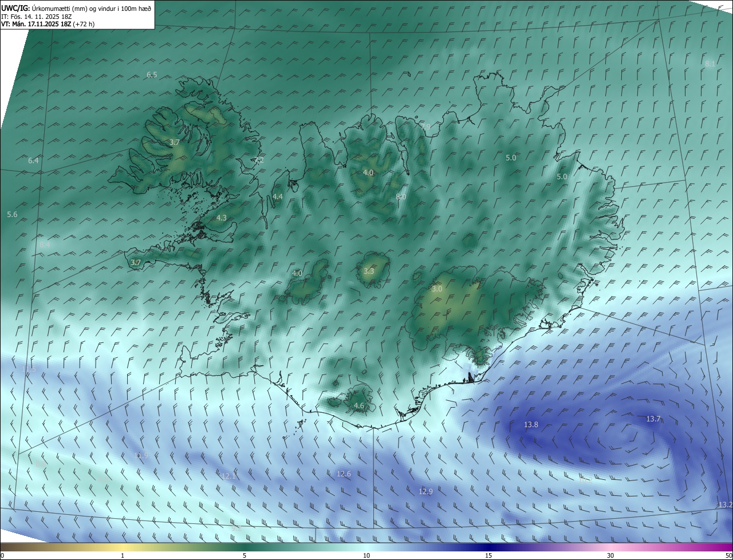This screenshot has width=733, height=560.
Task: Click the 3.7 value on the Westfjords peninsula
Action: (175, 143)
